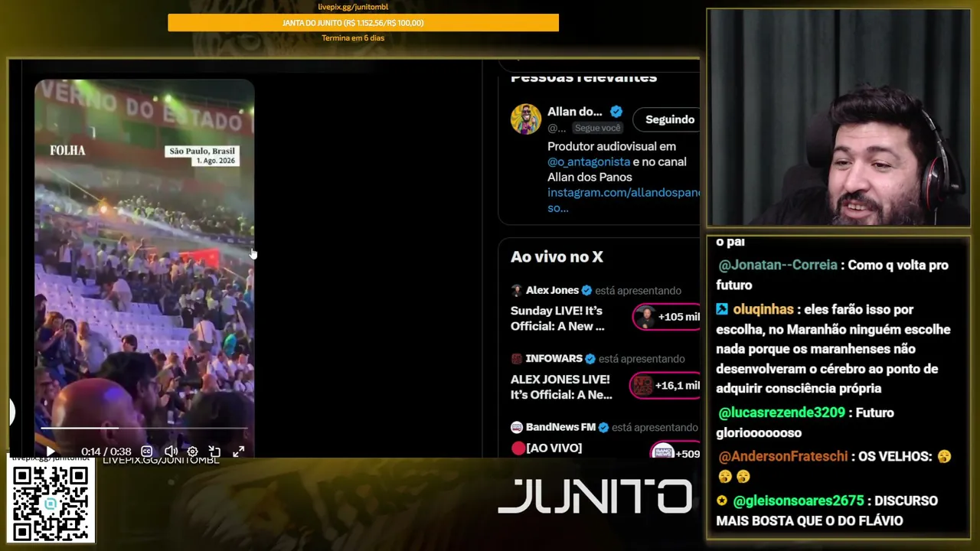Click BandNews FM small avatar icon
This screenshot has height=551, width=980.
(517, 427)
